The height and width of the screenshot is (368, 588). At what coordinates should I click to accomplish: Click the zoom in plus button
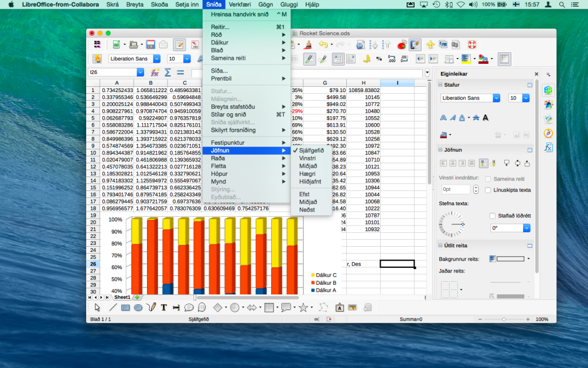[528, 319]
